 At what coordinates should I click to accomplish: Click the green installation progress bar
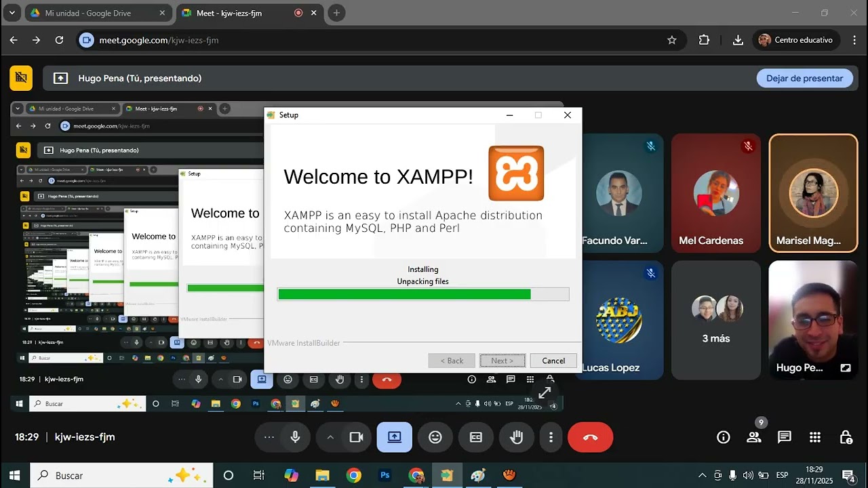point(423,294)
